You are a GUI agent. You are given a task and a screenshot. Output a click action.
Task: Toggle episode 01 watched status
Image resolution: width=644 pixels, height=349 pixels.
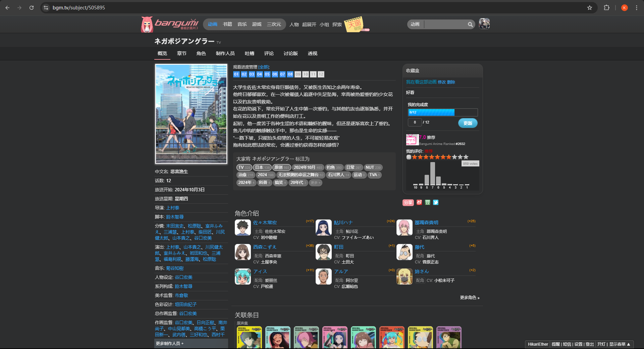(x=236, y=74)
